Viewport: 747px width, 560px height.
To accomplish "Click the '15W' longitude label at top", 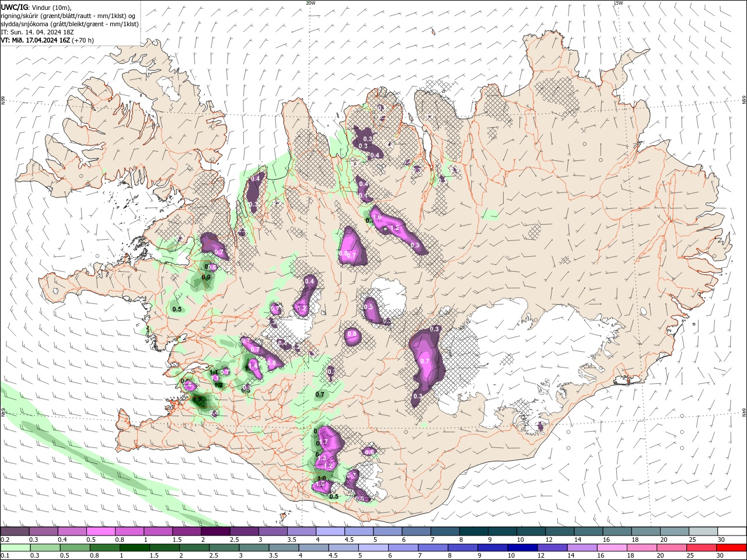I will point(617,3).
